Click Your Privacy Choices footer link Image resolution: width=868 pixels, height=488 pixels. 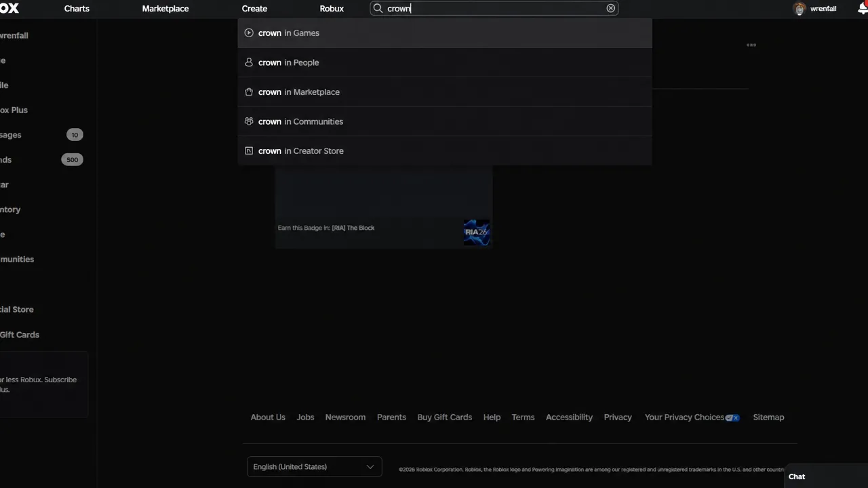(x=692, y=417)
